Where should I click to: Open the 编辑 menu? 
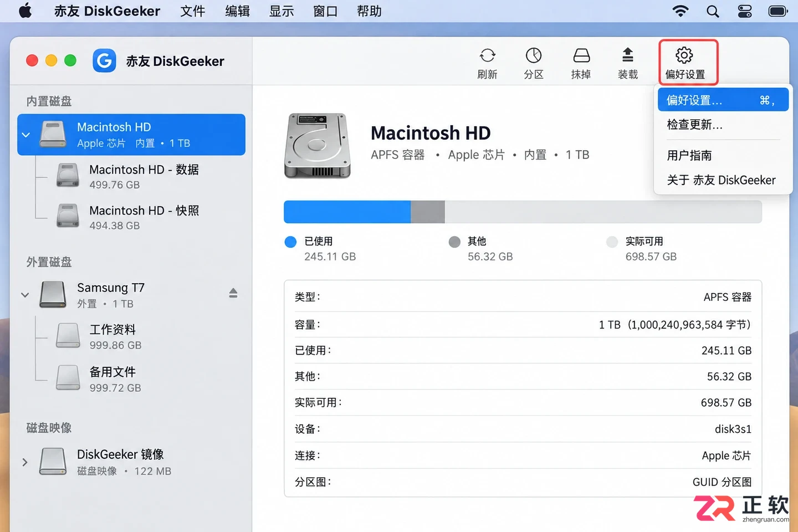coord(237,11)
